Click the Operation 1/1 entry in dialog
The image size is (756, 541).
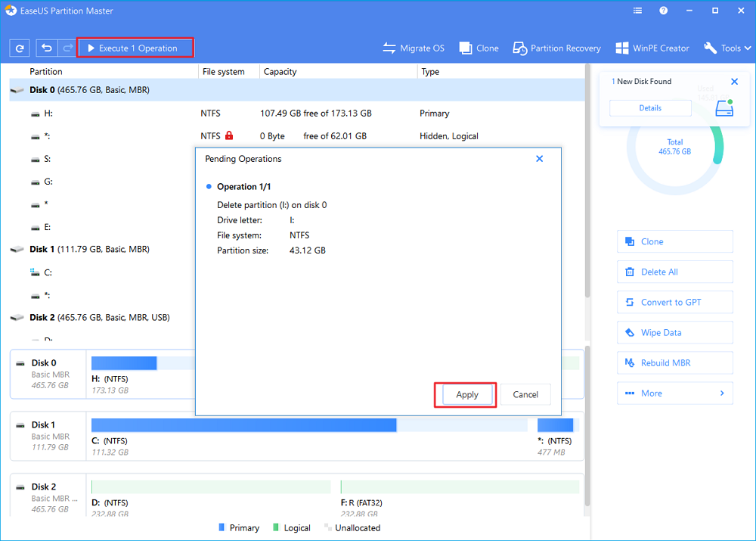coord(243,187)
